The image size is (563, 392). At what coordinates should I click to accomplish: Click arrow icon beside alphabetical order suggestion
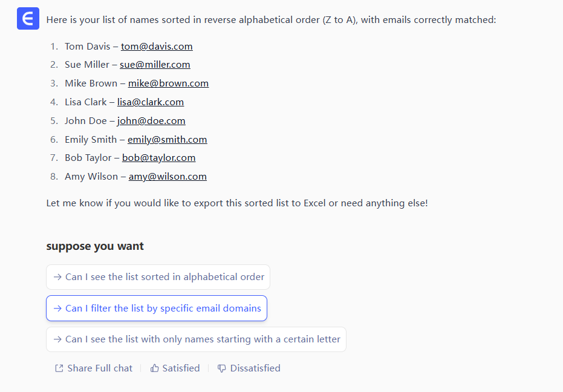[x=57, y=277]
